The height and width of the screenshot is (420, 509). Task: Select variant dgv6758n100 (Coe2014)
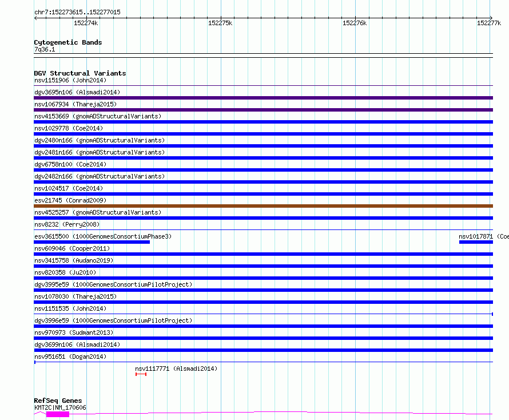pos(70,164)
